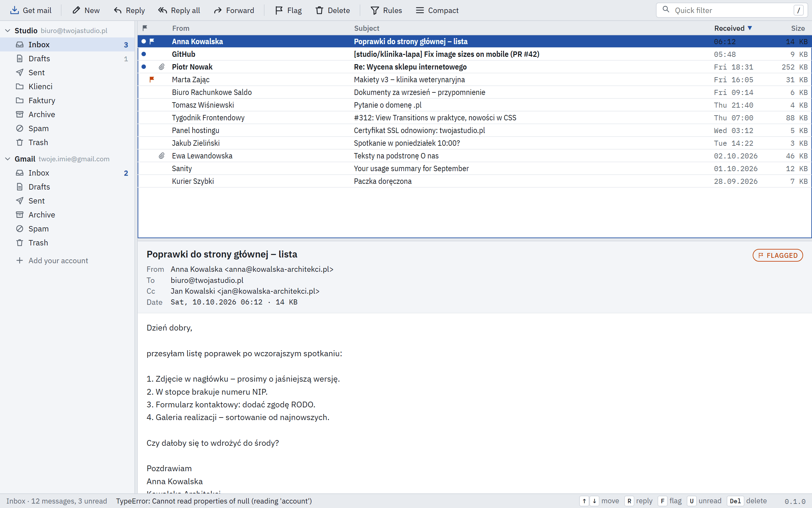Click the Studio Sent paper-plane icon

[20, 73]
